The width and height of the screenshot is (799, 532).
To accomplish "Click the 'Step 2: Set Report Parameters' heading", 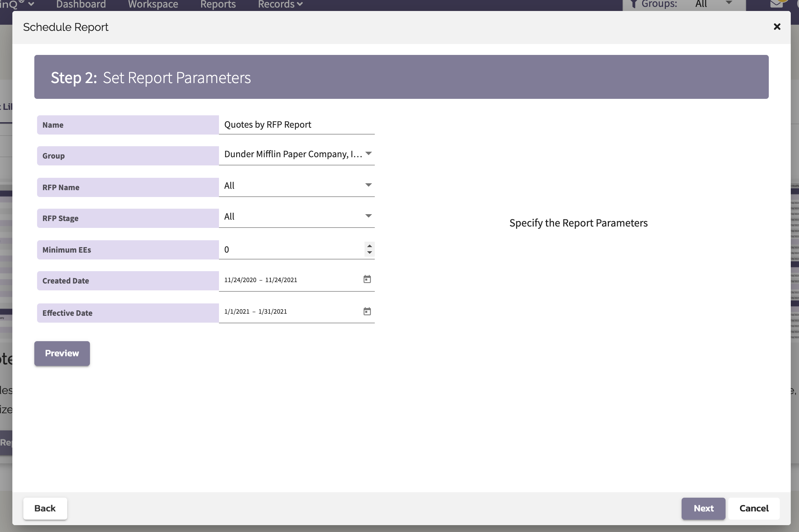I will coord(151,78).
